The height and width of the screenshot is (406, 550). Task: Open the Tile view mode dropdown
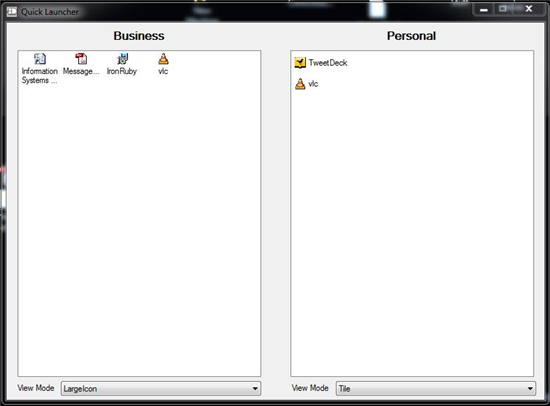click(x=436, y=388)
